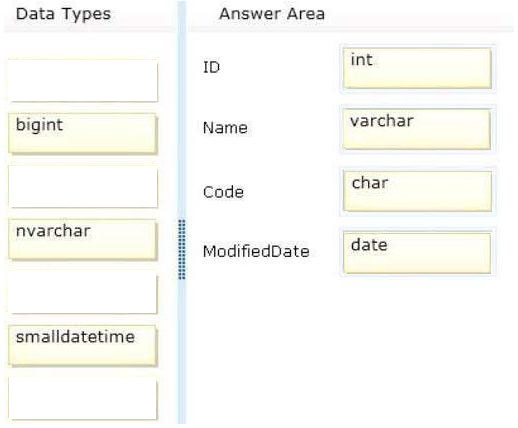Click the char answer box for Code
Image resolution: width=518 pixels, height=428 pixels.
tap(417, 191)
